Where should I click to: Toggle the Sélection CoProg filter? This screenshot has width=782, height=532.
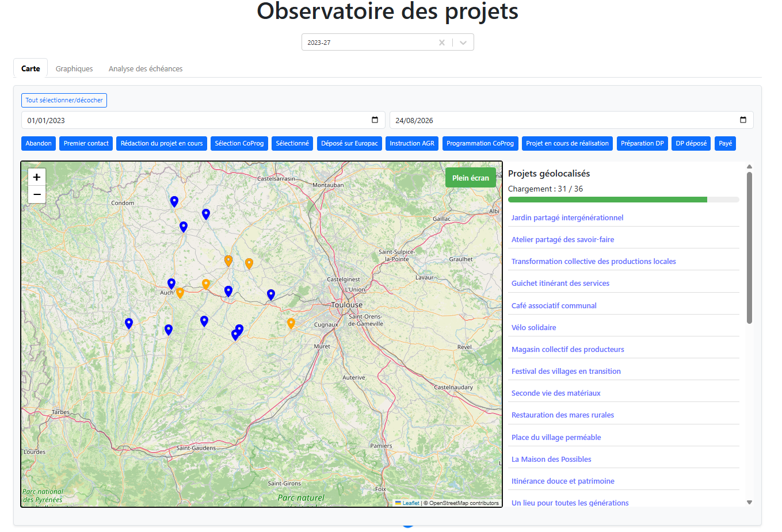pyautogui.click(x=239, y=143)
